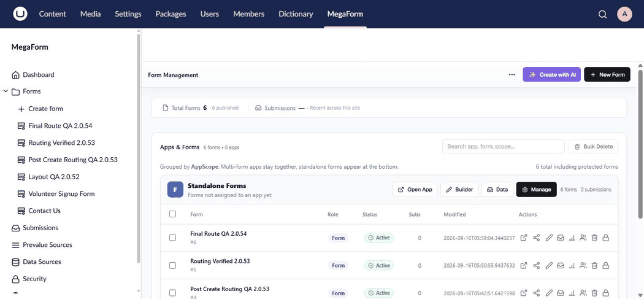Open chart icon for Routing Verified 2.0.53
Image resolution: width=644 pixels, height=299 pixels.
tap(571, 266)
